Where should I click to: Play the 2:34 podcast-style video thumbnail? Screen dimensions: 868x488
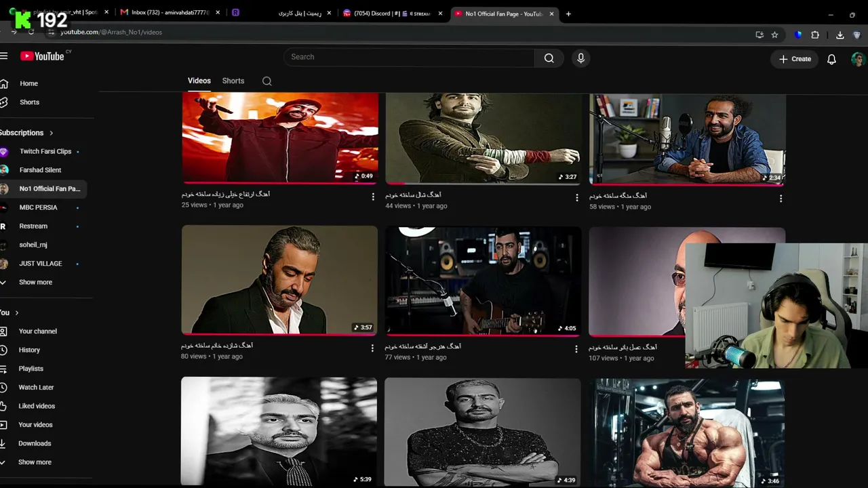tap(688, 139)
